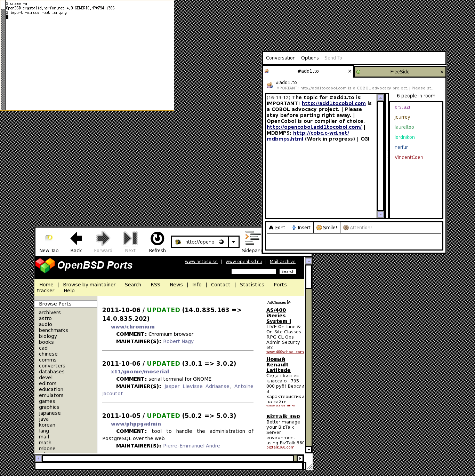
Task: Open the www/phppgadmin port link
Action: [x=136, y=424]
